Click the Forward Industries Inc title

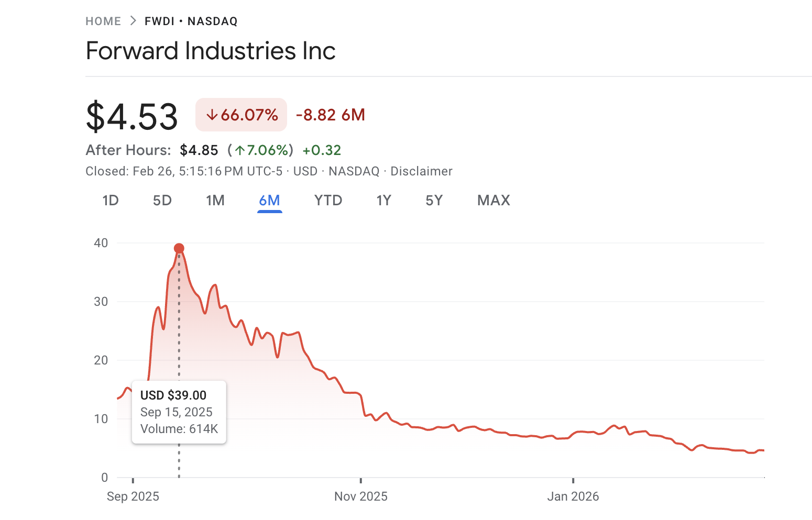211,50
